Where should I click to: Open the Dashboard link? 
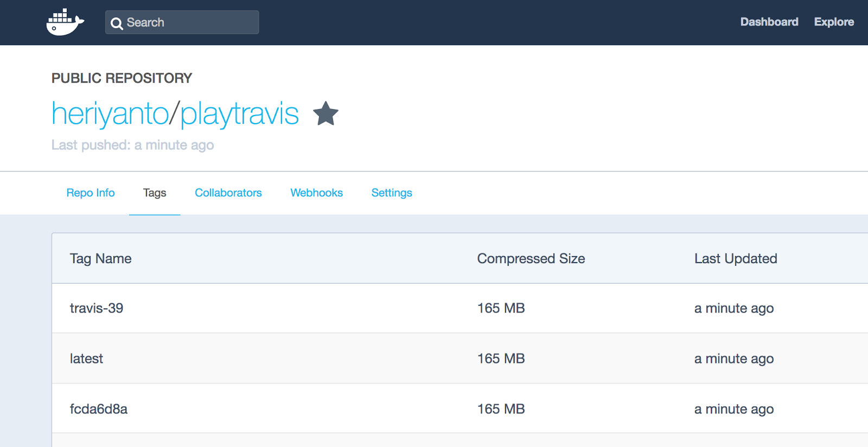pyautogui.click(x=769, y=22)
